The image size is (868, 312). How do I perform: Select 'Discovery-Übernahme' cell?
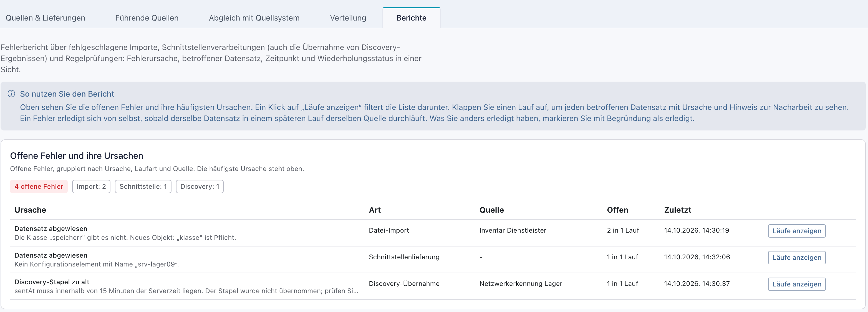pos(404,283)
